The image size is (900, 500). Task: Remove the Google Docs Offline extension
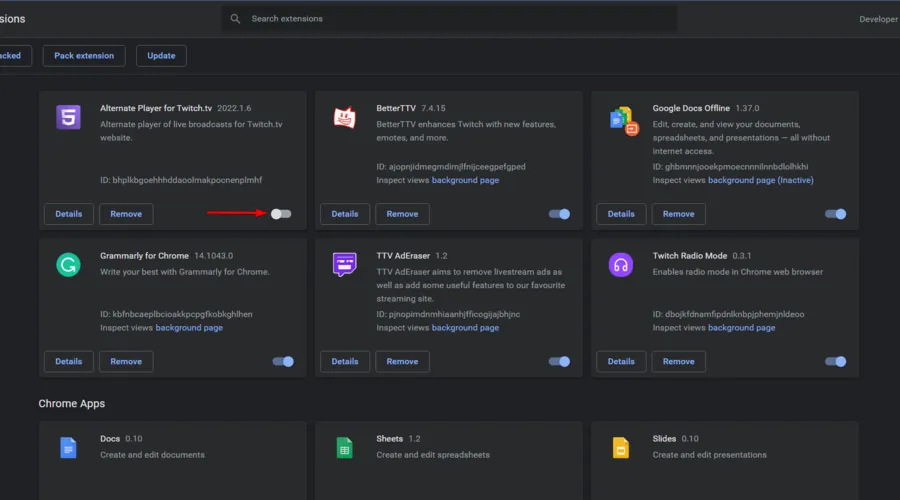pyautogui.click(x=678, y=214)
